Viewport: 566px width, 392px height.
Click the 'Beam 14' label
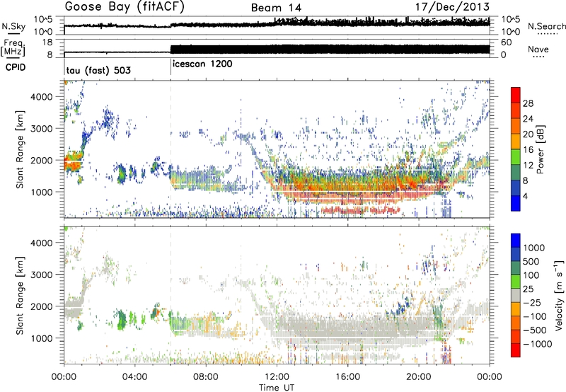coord(276,8)
